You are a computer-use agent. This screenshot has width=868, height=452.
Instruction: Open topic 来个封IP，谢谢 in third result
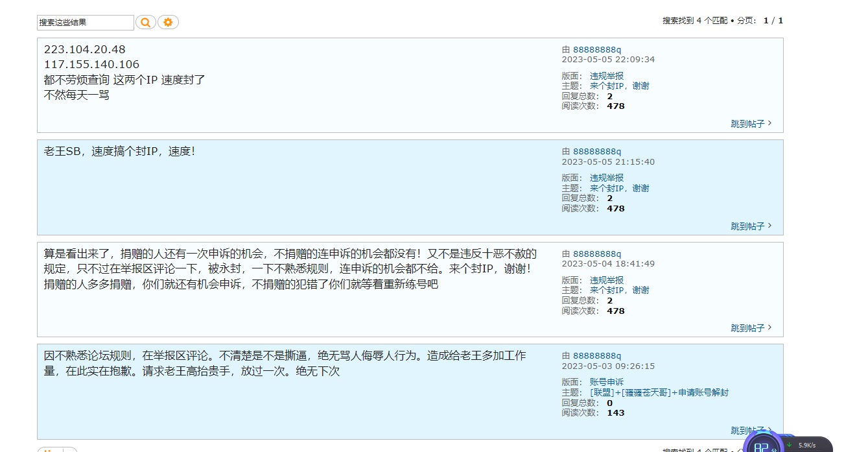coord(619,290)
